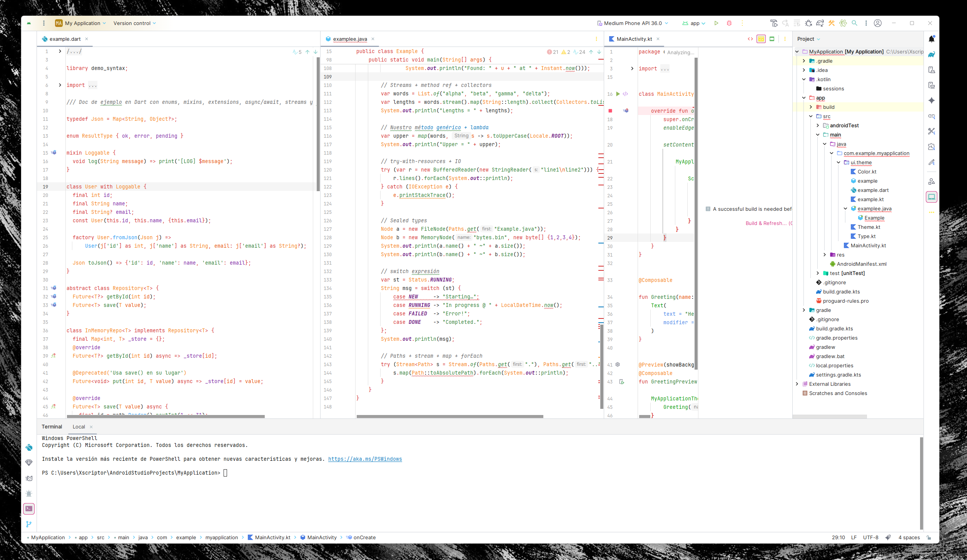Click Sync Project with Gradle Files icon
Image resolution: width=967 pixels, height=560 pixels.
coord(820,23)
